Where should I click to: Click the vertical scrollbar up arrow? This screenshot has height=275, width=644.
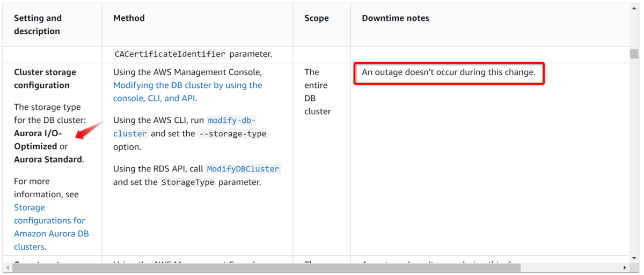tap(634, 7)
